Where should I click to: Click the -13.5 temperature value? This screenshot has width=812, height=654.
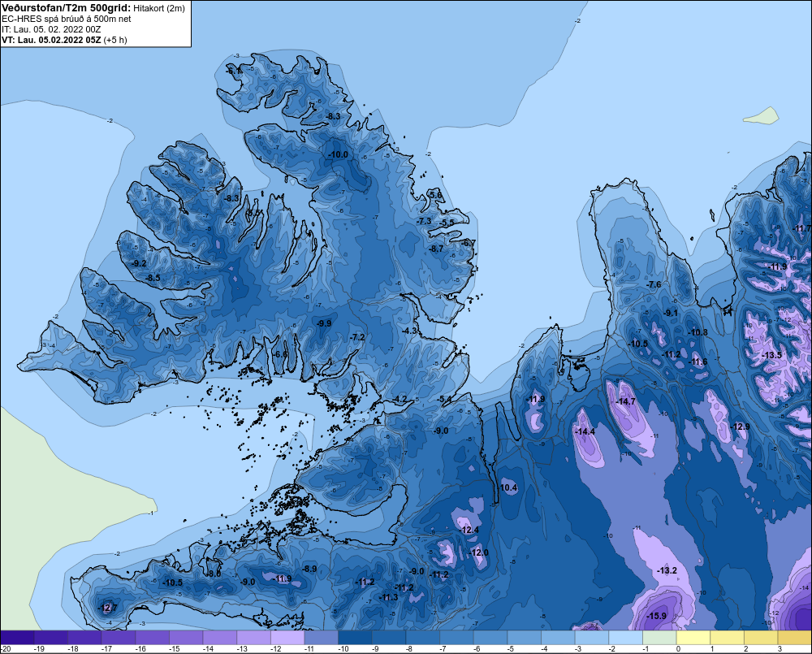coord(771,355)
